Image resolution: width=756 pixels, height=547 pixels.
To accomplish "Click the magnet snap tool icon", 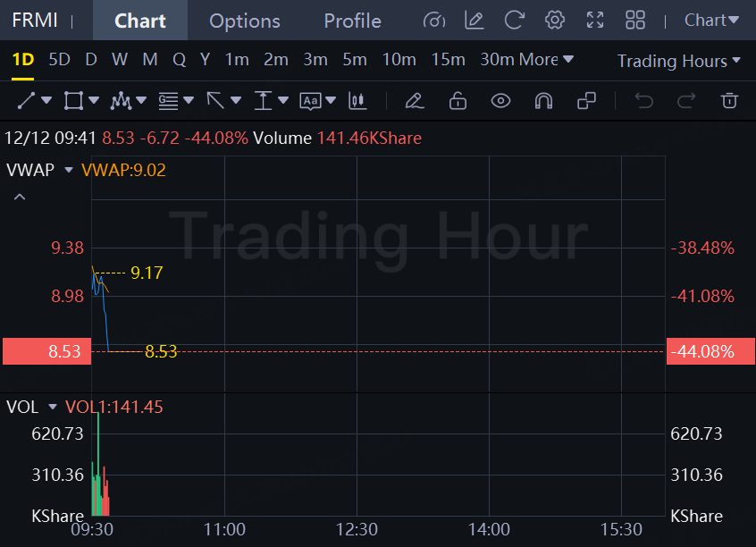I will tap(543, 101).
